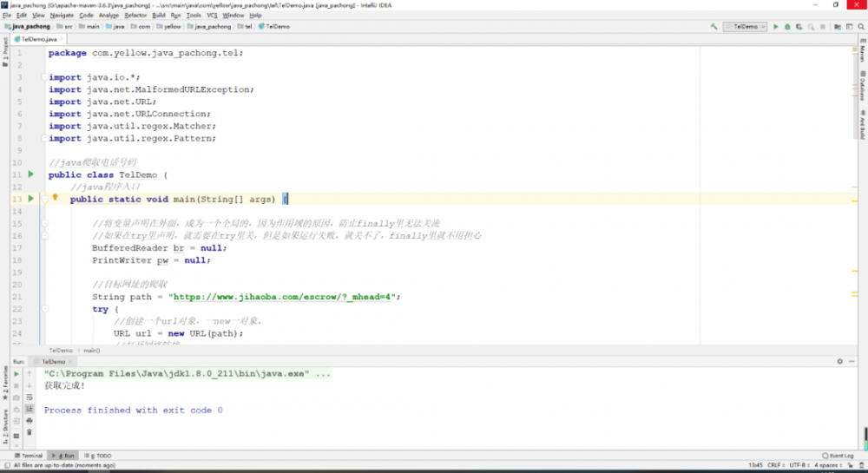
Task: Toggle the Maven tool window stripe
Action: (x=863, y=50)
